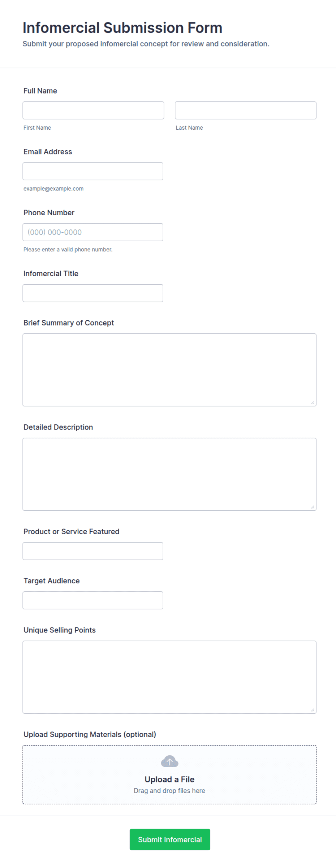
Task: Click into the Phone Number field
Action: [x=93, y=232]
